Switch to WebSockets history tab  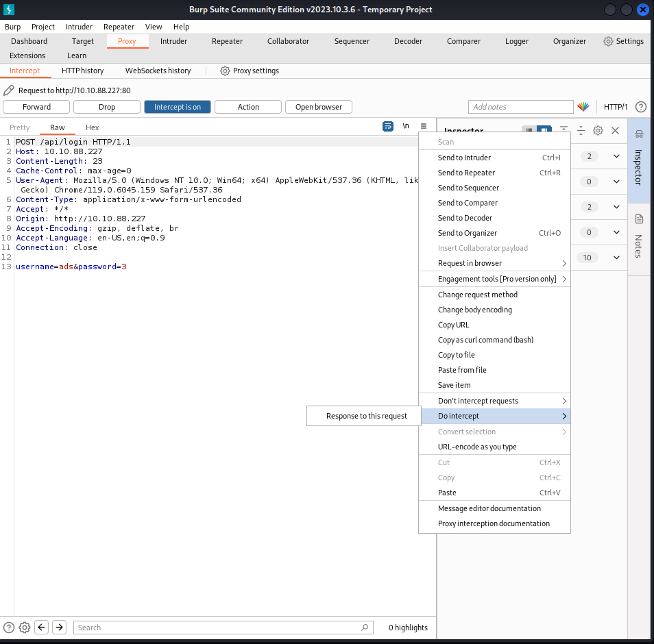[x=158, y=71]
